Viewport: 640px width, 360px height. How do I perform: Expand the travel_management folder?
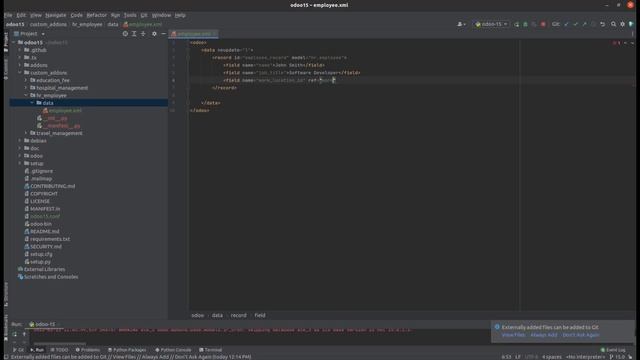[26, 133]
